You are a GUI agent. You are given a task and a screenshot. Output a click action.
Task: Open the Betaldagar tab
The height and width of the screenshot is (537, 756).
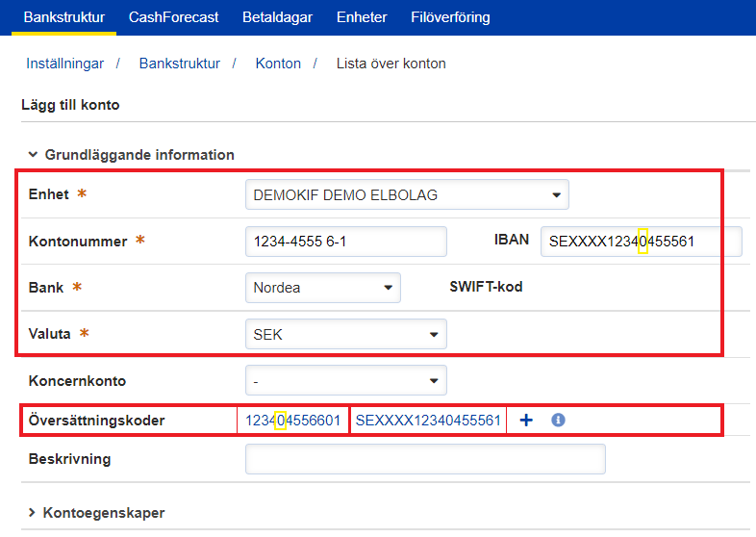tap(277, 17)
